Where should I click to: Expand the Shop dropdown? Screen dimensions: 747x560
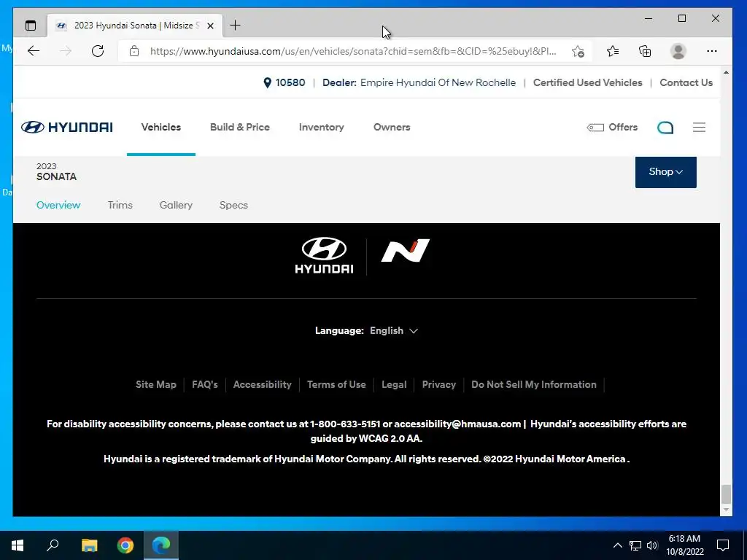point(665,172)
